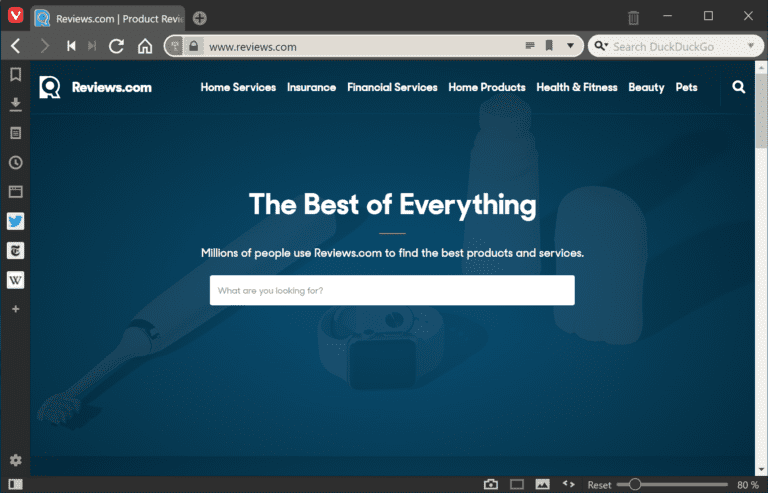Open the Vivaldi main menu logo
This screenshot has height=493, width=768.
[x=16, y=16]
